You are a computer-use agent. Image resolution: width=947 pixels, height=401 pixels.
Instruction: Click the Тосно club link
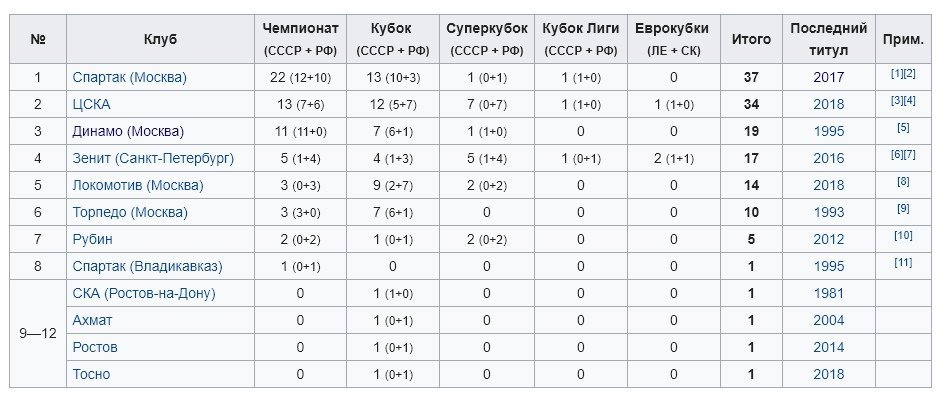(x=91, y=374)
